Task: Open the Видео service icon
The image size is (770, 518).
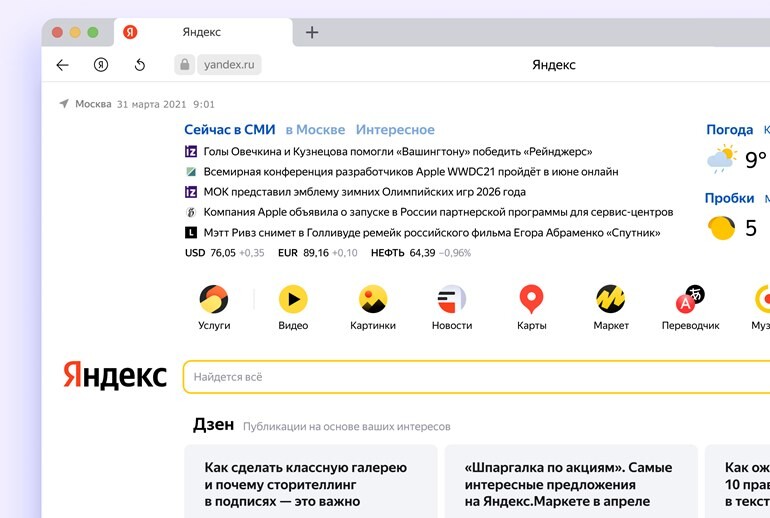Action: click(x=293, y=300)
